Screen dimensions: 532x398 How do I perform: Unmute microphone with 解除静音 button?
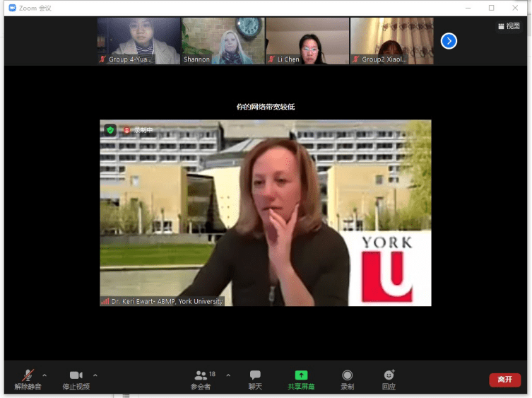pos(28,379)
